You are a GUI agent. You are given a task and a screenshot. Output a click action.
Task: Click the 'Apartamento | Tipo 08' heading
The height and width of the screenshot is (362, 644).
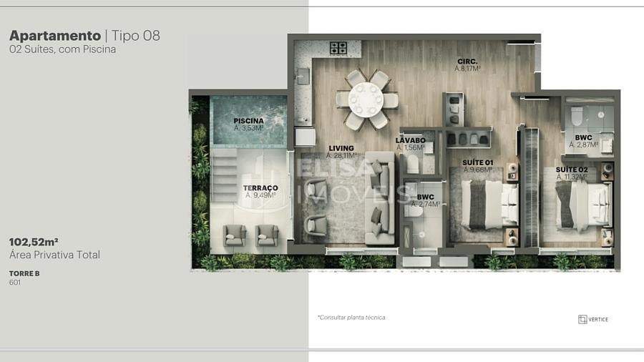(84, 36)
